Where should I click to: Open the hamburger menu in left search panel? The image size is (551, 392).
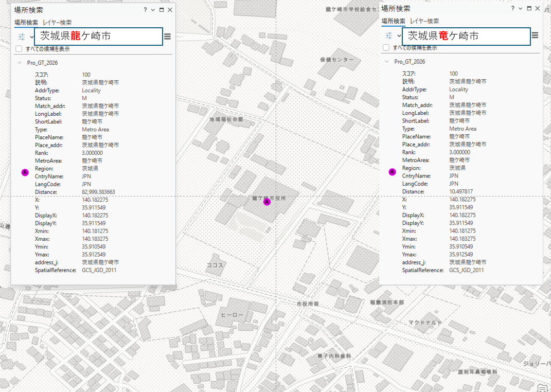click(168, 36)
